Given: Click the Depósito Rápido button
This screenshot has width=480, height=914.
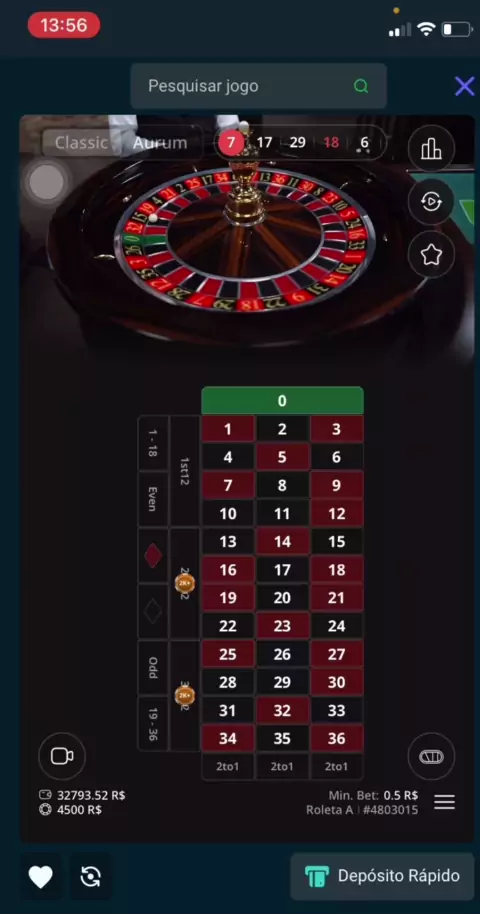Looking at the screenshot, I should coord(382,876).
